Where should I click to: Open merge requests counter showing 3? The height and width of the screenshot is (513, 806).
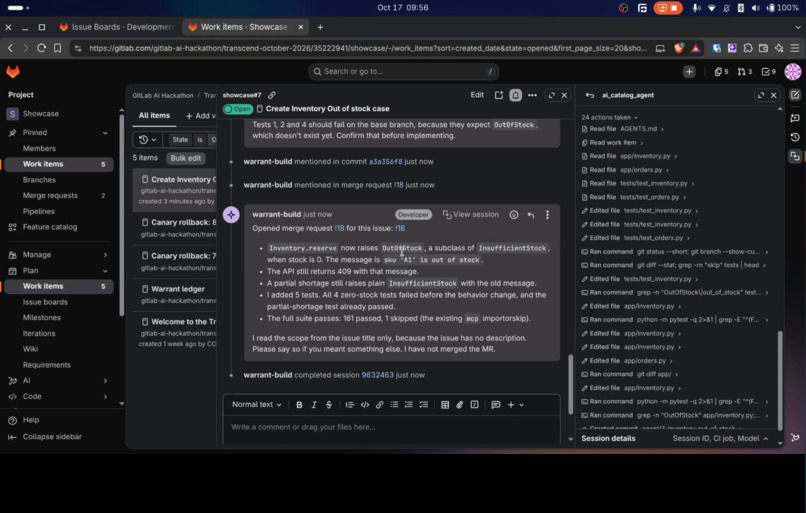pos(745,72)
